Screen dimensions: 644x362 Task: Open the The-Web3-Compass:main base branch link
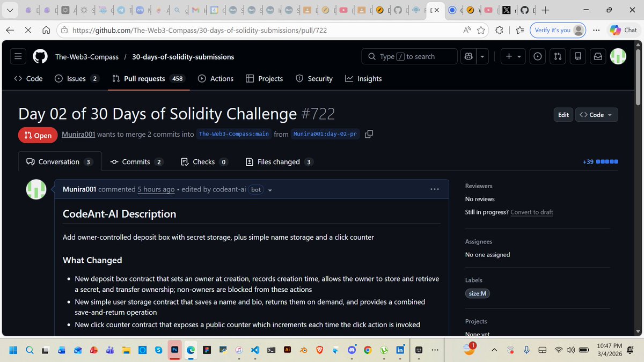pyautogui.click(x=234, y=134)
